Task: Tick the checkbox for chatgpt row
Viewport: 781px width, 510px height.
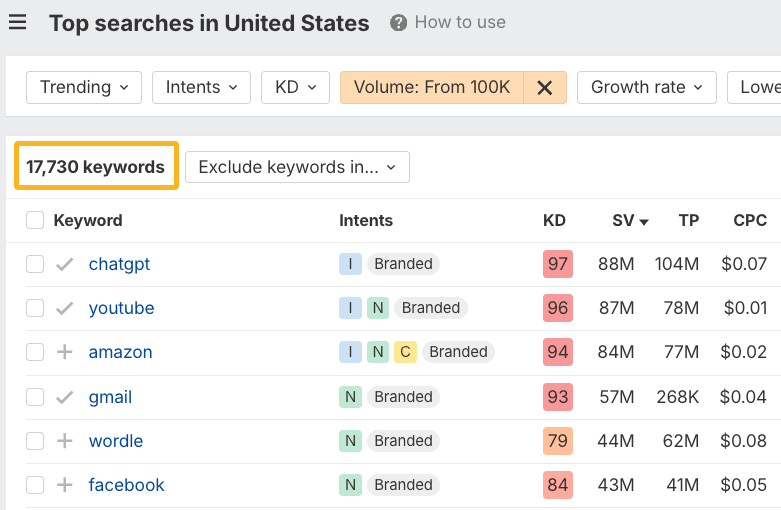Action: coord(35,264)
